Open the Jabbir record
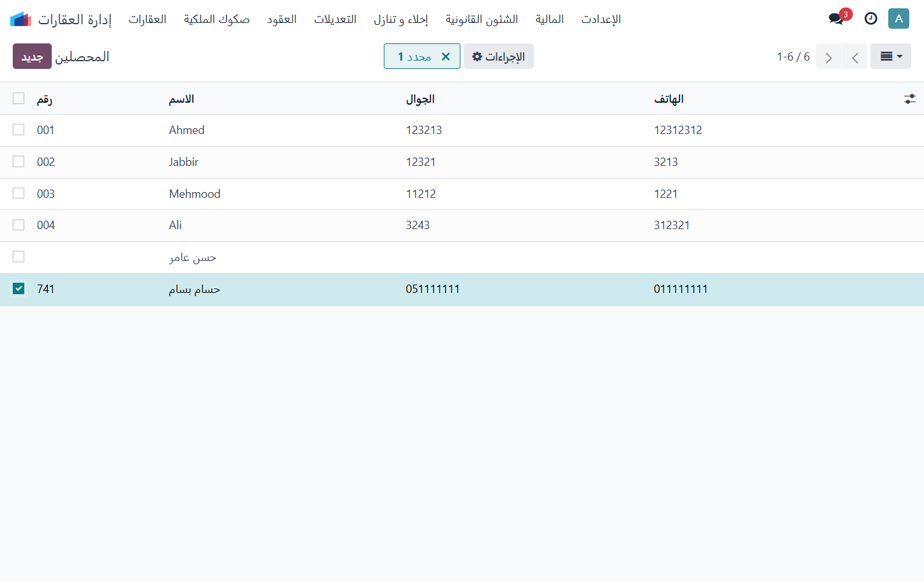 pyautogui.click(x=184, y=162)
